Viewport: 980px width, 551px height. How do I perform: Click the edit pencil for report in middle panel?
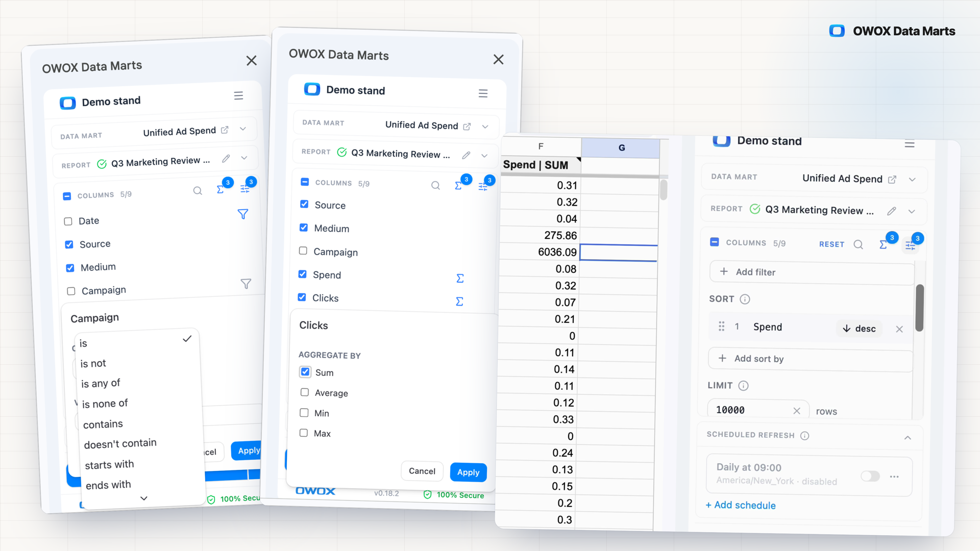pyautogui.click(x=466, y=155)
